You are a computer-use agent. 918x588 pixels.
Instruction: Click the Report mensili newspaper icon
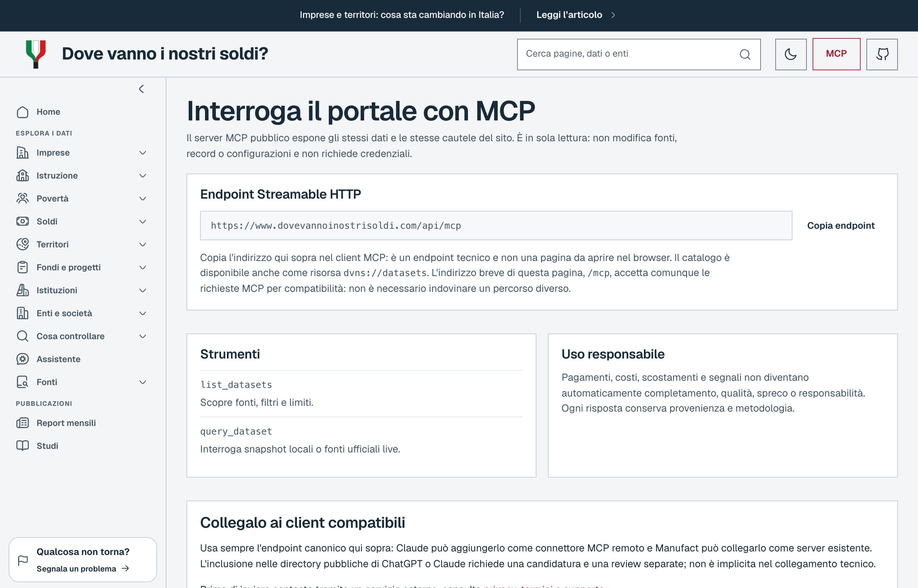[23, 423]
